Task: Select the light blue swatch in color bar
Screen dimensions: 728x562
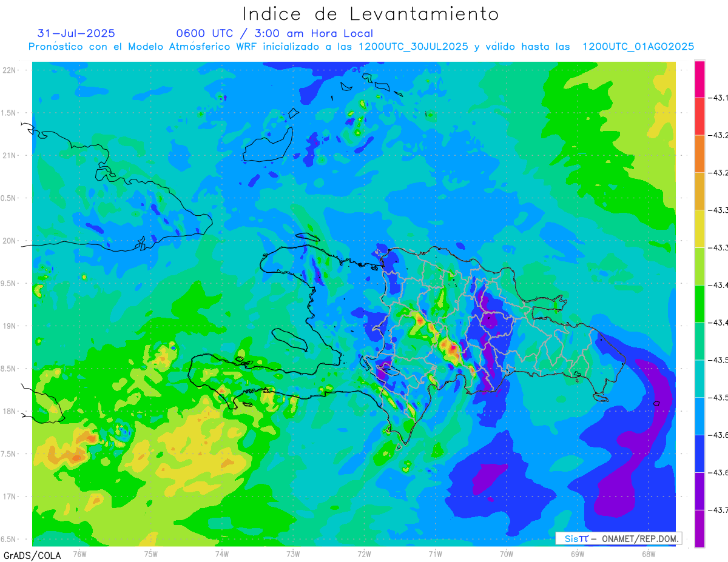Action: pos(699,416)
